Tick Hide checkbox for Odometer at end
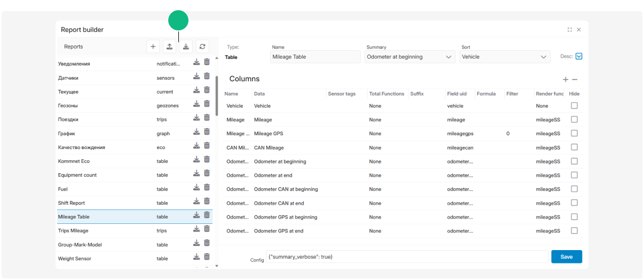The image size is (644, 280). tap(574, 175)
